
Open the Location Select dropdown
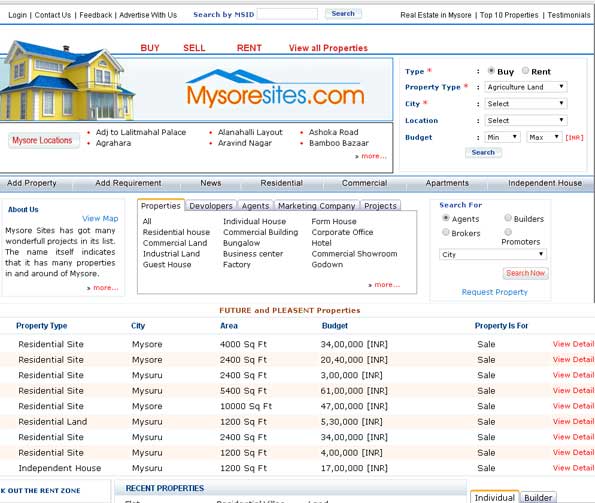[526, 120]
